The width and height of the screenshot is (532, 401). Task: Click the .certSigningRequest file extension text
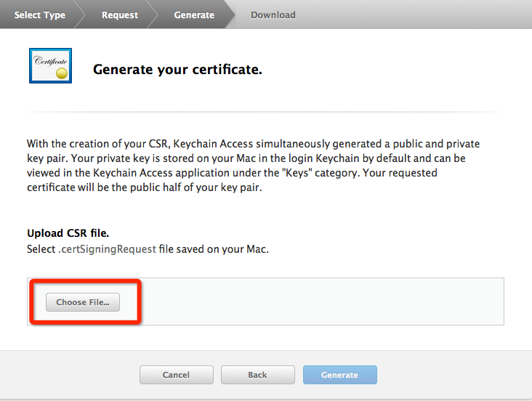click(107, 250)
